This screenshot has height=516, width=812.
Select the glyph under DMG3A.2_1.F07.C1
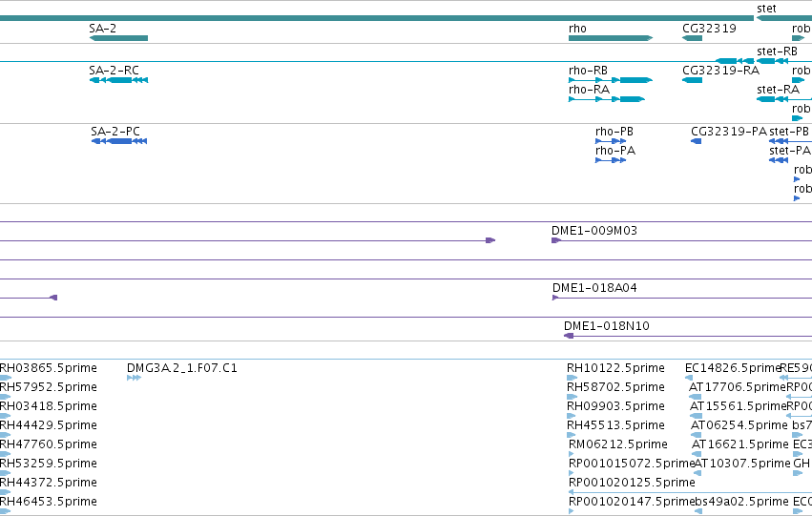point(135,378)
